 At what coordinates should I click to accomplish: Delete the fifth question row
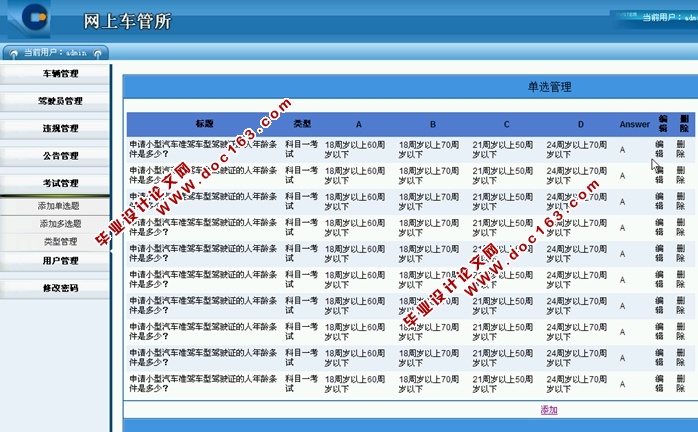[681, 253]
